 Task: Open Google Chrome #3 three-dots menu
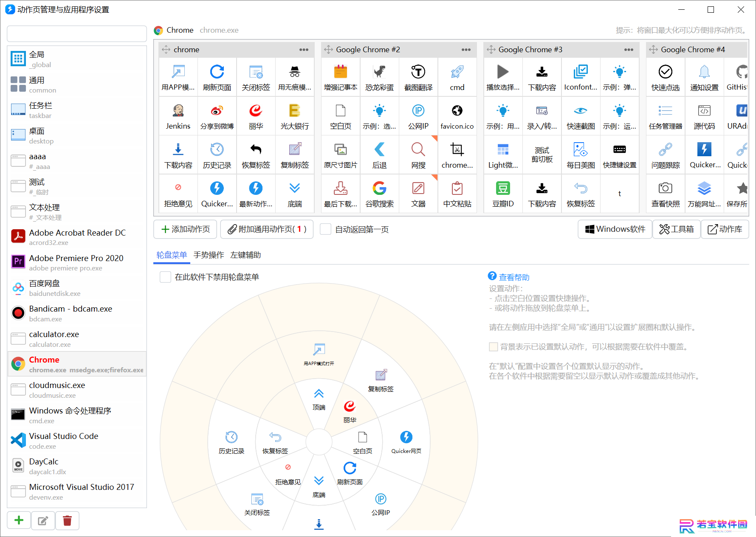(x=629, y=50)
